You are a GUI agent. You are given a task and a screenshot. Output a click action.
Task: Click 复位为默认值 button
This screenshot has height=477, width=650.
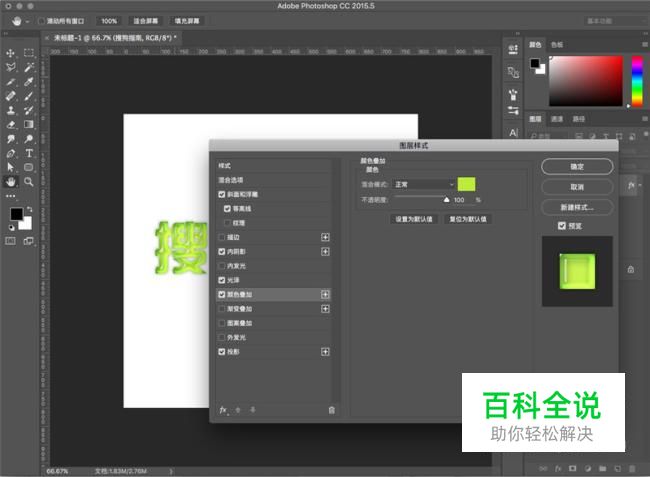click(x=468, y=219)
